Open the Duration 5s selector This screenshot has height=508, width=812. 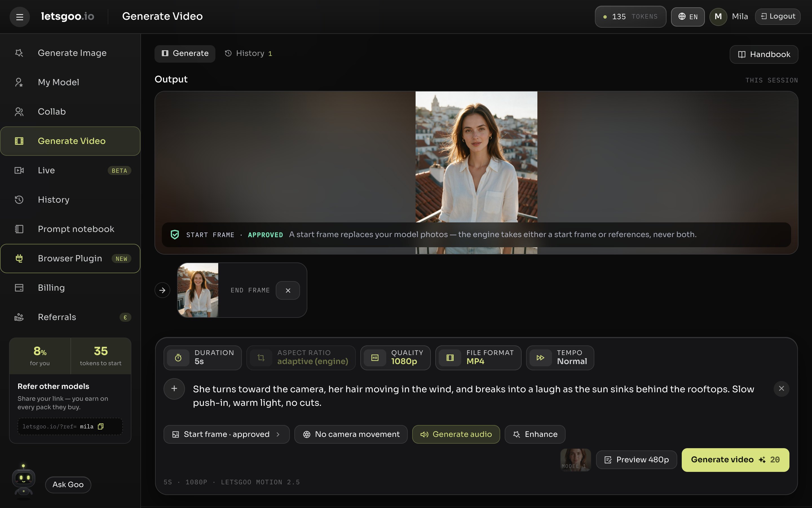(x=203, y=358)
